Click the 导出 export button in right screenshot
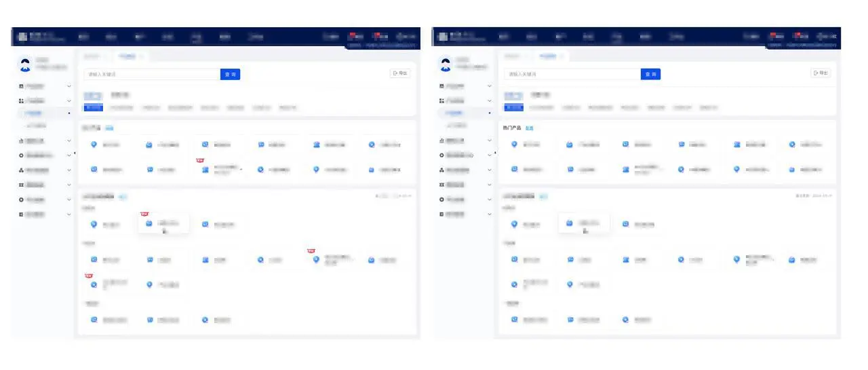The width and height of the screenshot is (868, 370). (x=821, y=73)
